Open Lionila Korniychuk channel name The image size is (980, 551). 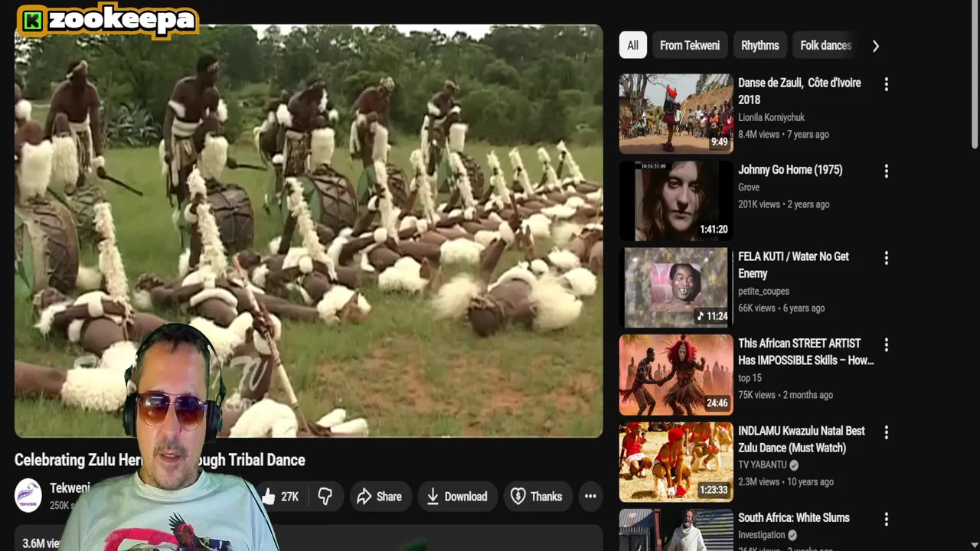tap(771, 118)
